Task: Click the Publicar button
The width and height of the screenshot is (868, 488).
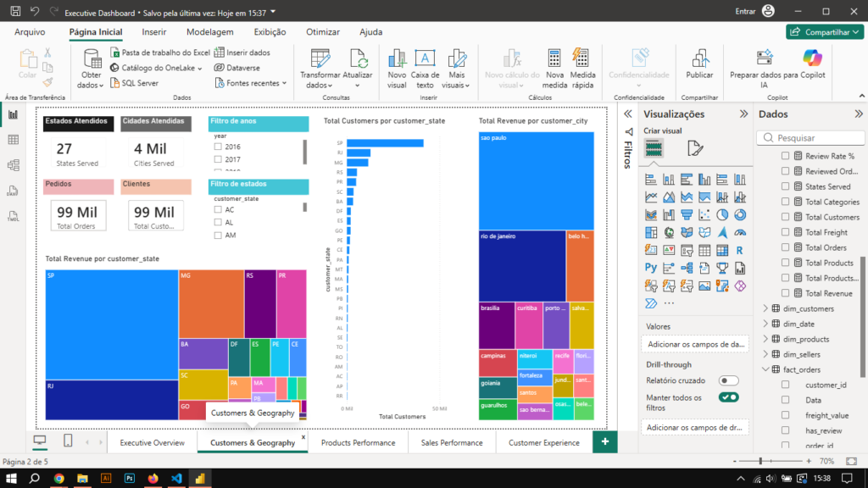Action: point(699,65)
